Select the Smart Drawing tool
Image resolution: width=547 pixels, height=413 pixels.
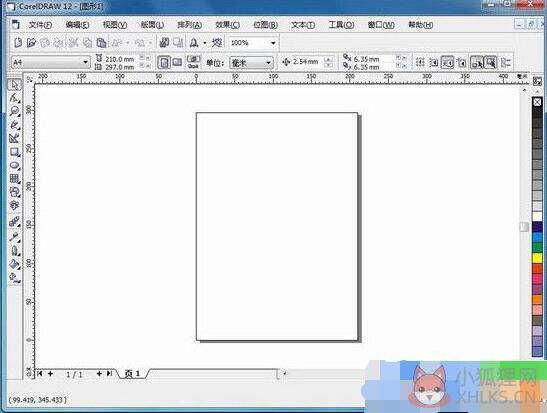pyautogui.click(x=14, y=138)
